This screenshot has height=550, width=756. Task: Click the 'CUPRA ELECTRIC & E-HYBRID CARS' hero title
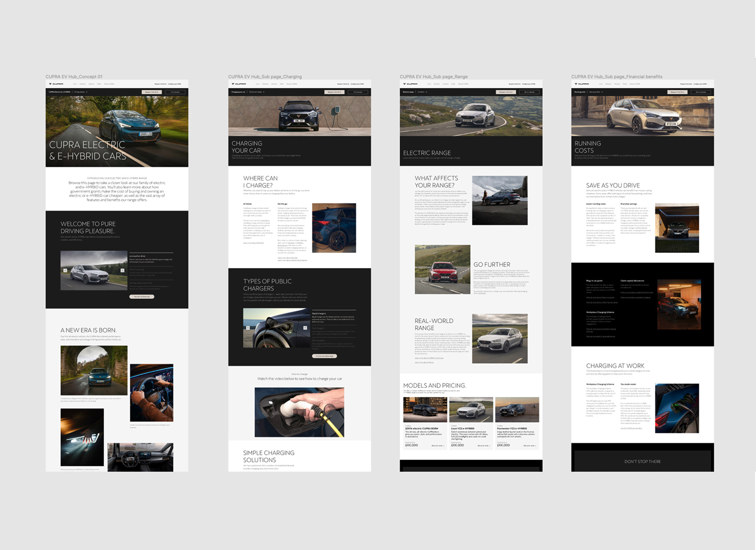[x=88, y=150]
